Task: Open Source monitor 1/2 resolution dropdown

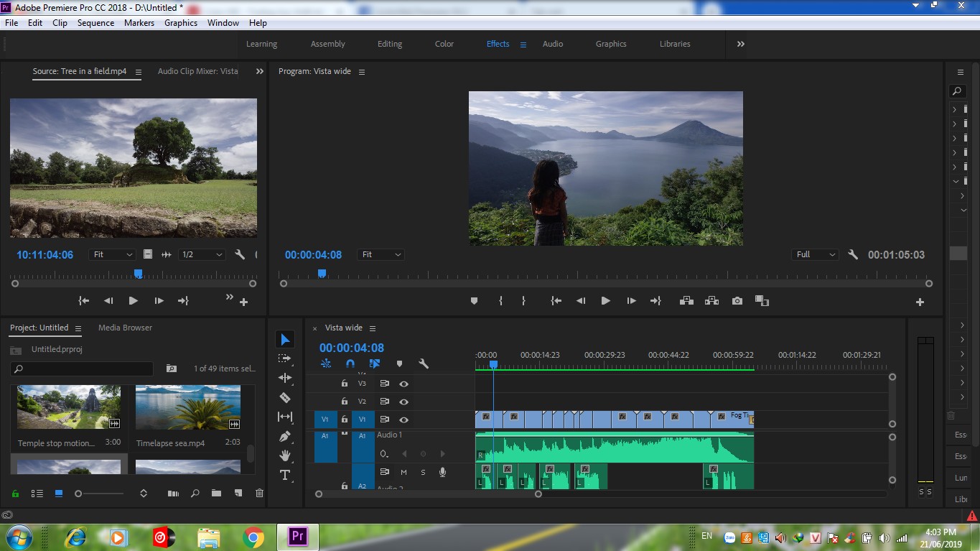Action: 202,254
